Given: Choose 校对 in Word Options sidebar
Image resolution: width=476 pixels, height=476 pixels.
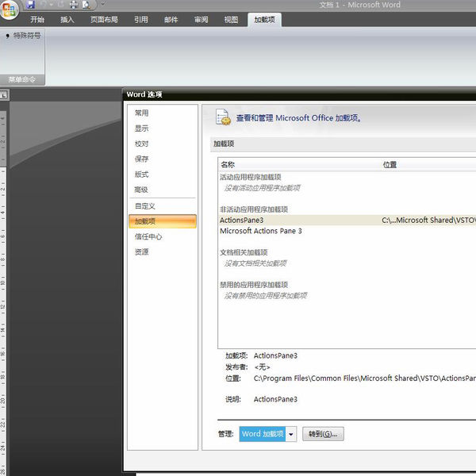Looking at the screenshot, I should point(141,144).
